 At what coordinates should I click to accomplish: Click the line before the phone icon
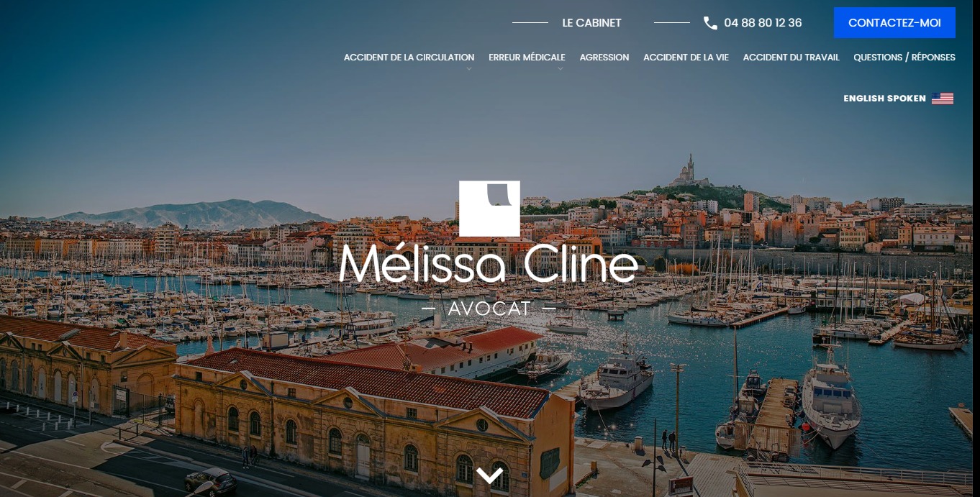coord(672,23)
